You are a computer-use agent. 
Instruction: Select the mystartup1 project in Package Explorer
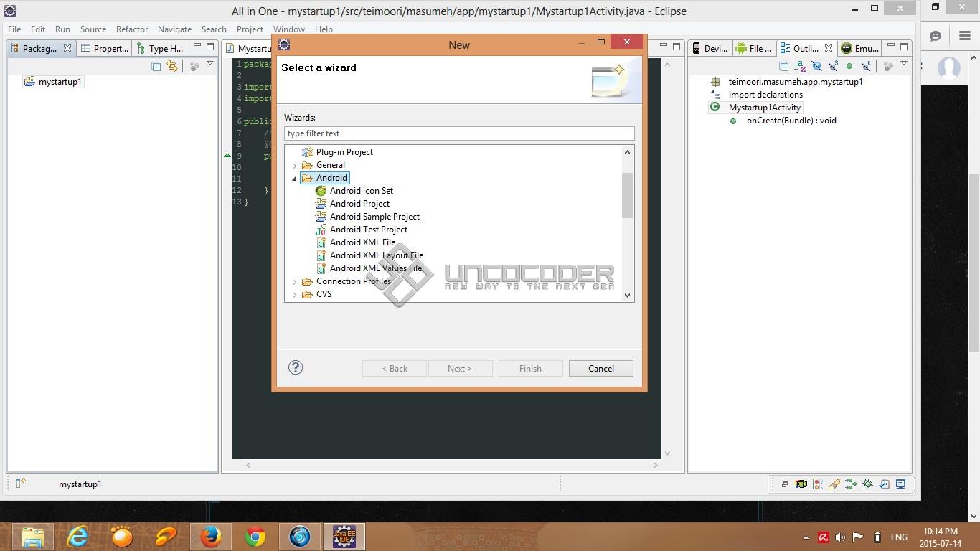pyautogui.click(x=54, y=82)
